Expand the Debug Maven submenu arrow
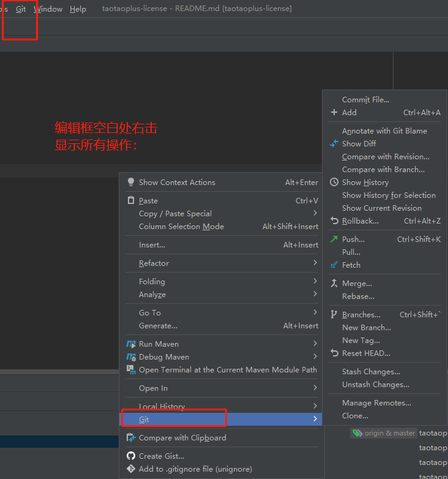Screen dimensions: 448x479 coord(315,356)
